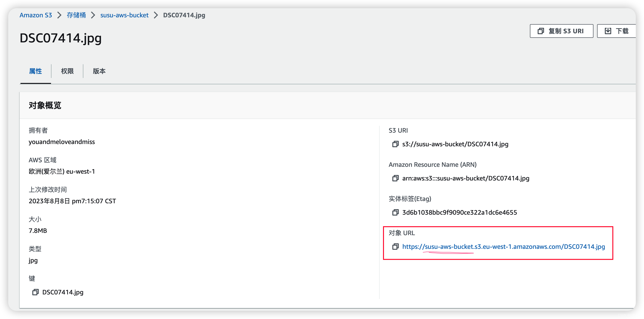Click the 大小 label
Screen dimensions: 644x319
35,219
